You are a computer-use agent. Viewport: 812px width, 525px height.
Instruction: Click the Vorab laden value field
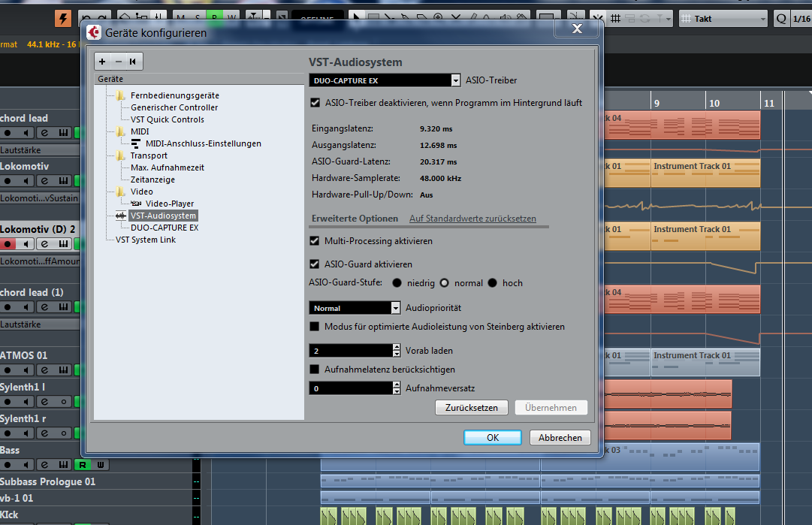pyautogui.click(x=351, y=351)
